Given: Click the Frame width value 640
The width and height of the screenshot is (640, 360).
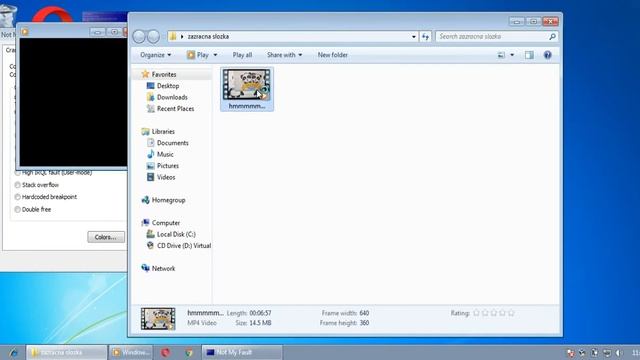Looking at the screenshot, I should coord(364,313).
